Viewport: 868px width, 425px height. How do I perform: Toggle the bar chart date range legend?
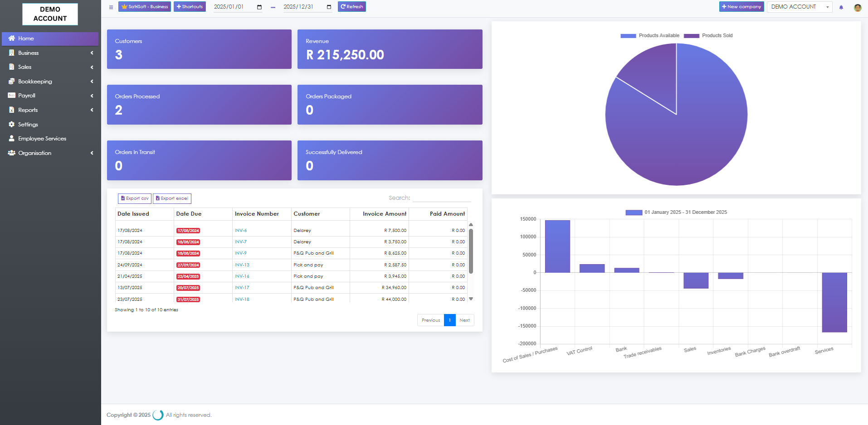(x=676, y=212)
